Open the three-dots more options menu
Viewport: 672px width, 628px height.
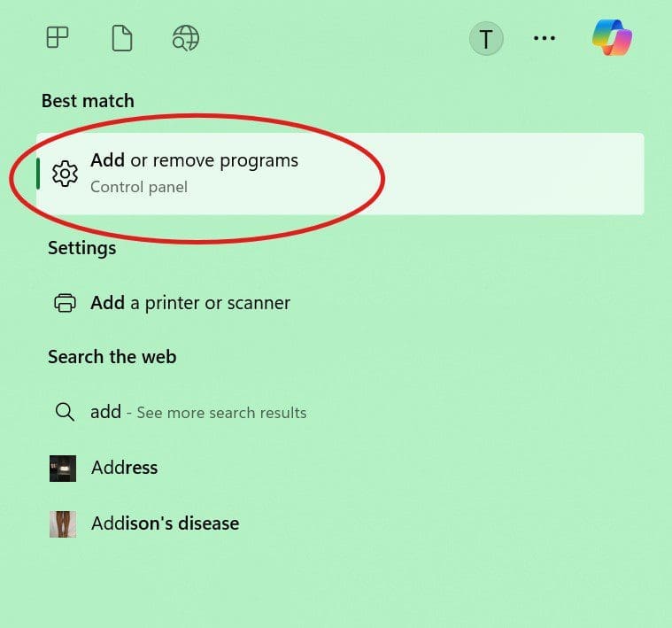click(545, 38)
